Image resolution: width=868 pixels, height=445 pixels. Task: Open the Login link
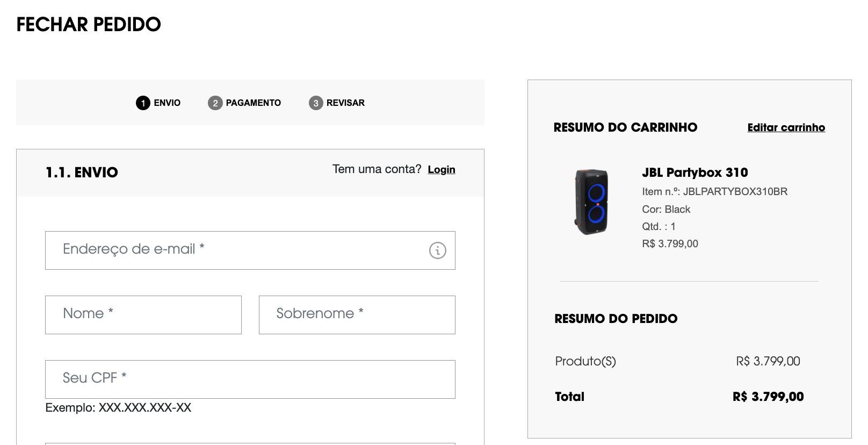pyautogui.click(x=442, y=170)
